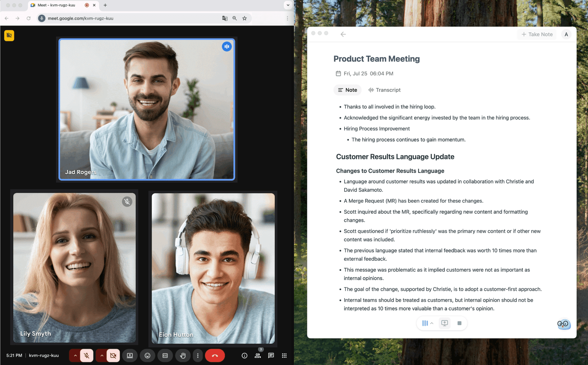Screen dimensions: 588x365
Task: Select Eion Hutton's video tile
Action: tap(213, 268)
